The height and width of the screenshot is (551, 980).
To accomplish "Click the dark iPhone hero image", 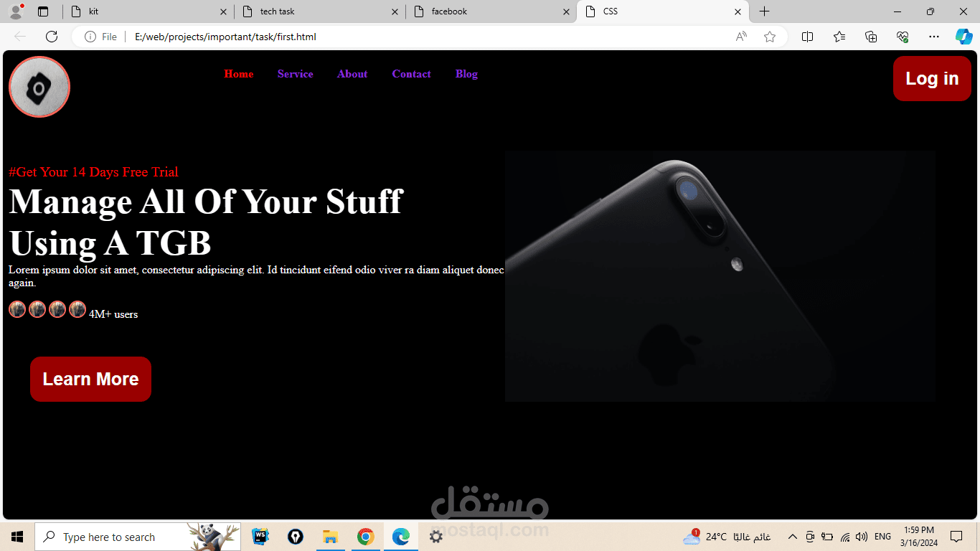I will point(720,276).
